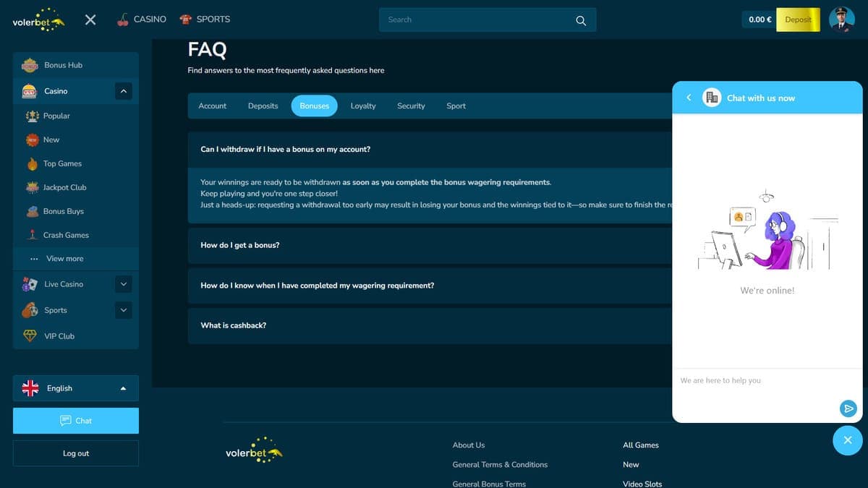This screenshot has width=868, height=488.
Task: Click the Casino slot machine icon
Action: point(30,91)
